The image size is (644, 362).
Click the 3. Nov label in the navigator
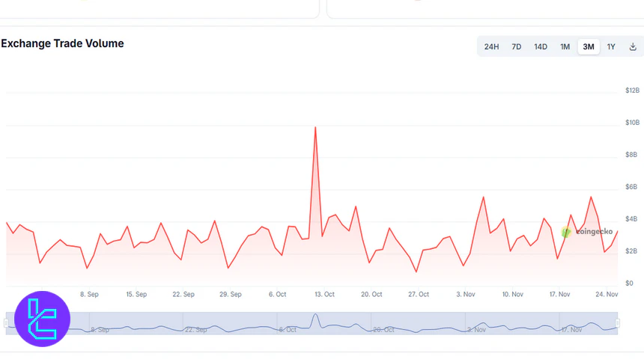pyautogui.click(x=476, y=330)
